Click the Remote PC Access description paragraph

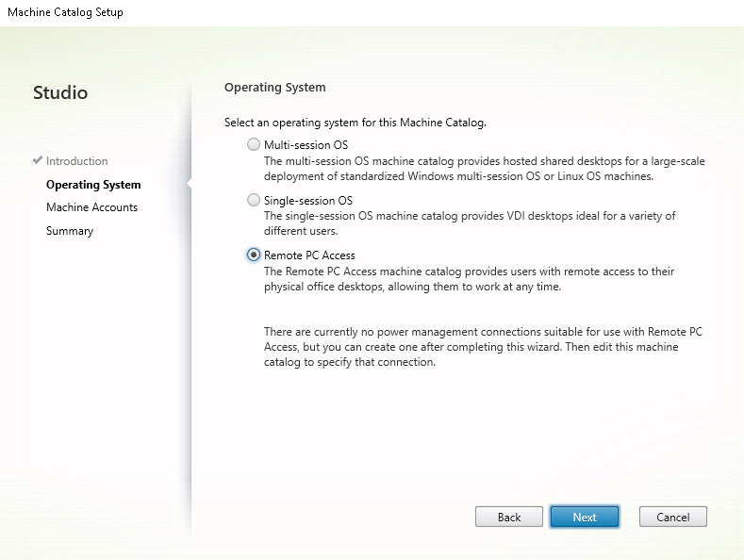click(470, 279)
